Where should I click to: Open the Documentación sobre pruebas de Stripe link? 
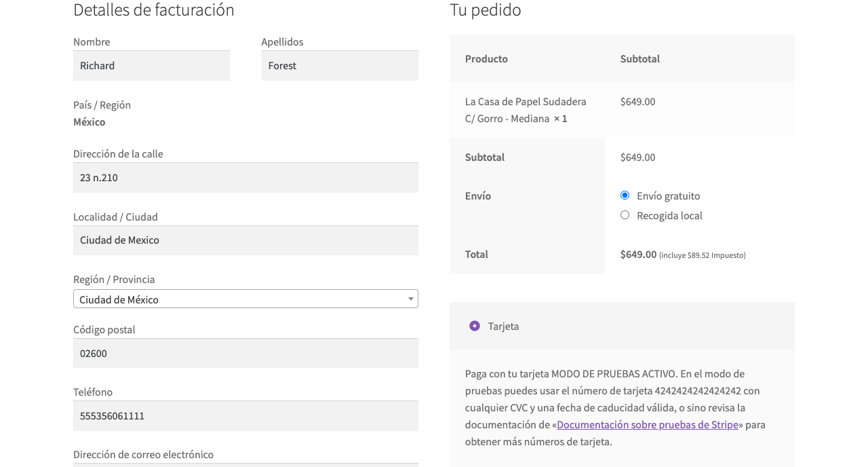pos(647,425)
